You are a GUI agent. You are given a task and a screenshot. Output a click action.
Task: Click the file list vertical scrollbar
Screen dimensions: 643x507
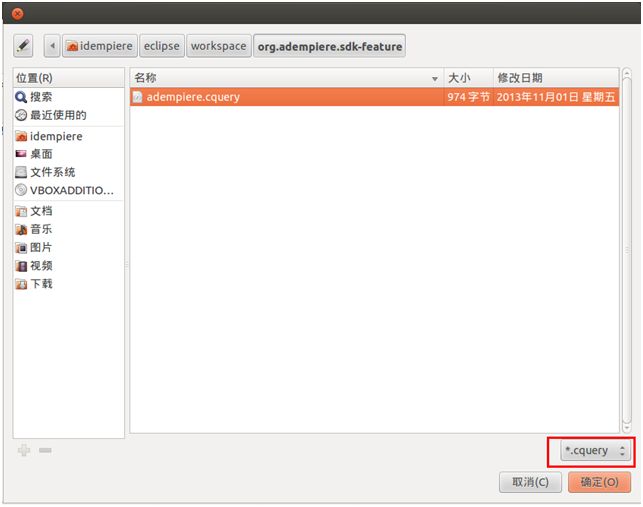[627, 250]
